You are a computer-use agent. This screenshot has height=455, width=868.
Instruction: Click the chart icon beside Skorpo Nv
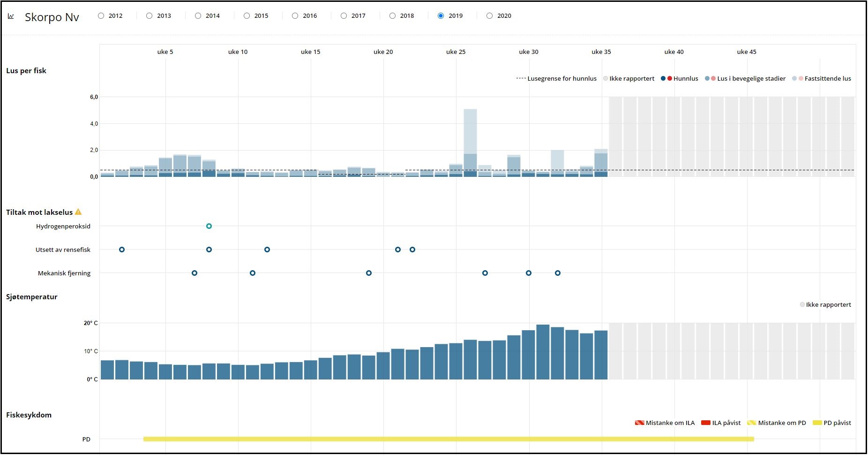point(11,16)
